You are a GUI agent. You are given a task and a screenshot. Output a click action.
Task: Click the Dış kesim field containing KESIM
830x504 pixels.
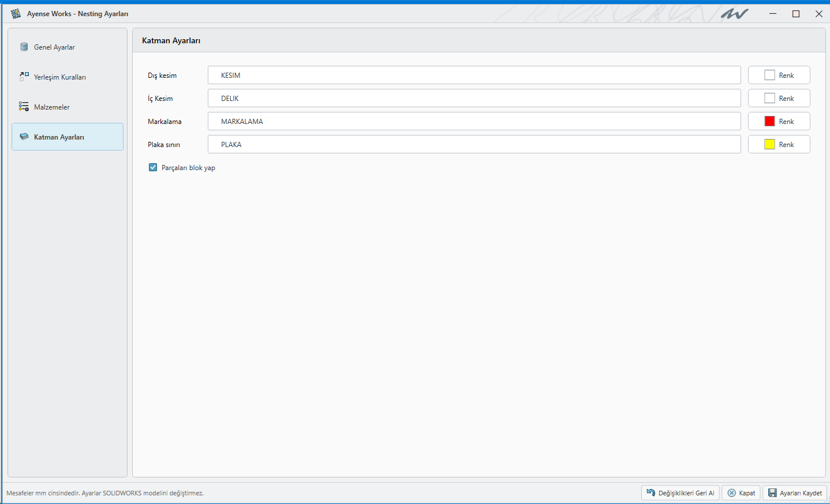point(474,75)
